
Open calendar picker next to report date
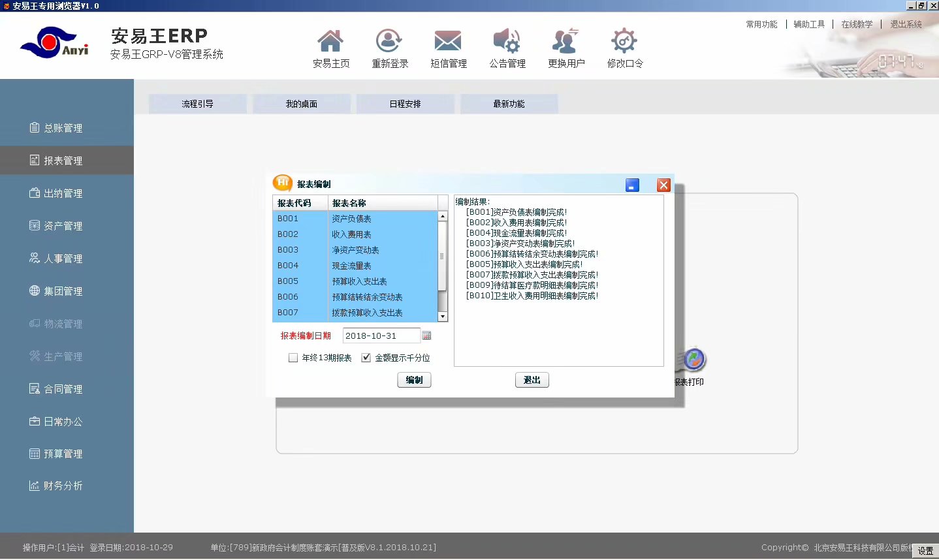[x=426, y=335]
